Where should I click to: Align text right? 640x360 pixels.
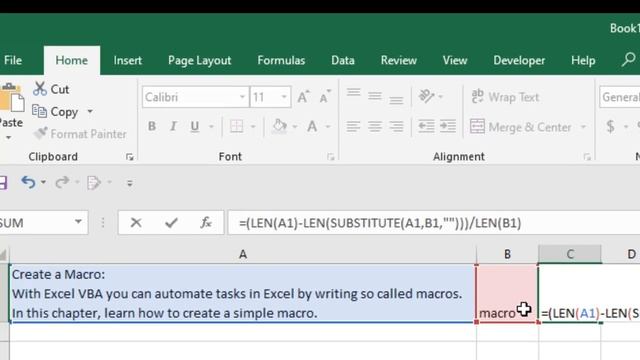click(396, 127)
